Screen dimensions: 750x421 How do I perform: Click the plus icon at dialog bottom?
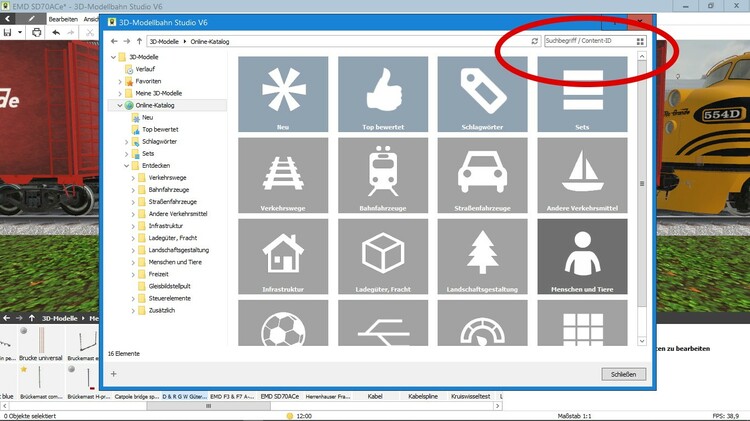[x=113, y=374]
